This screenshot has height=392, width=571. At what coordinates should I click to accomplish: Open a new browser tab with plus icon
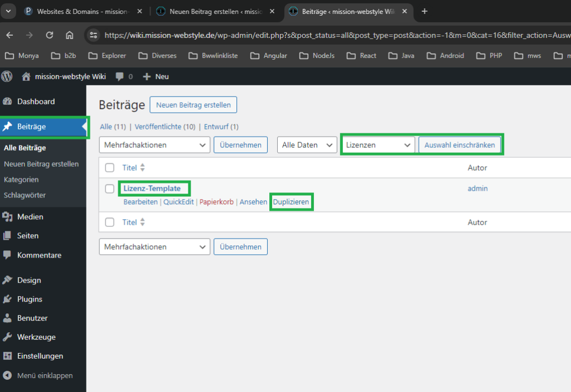coord(424,11)
